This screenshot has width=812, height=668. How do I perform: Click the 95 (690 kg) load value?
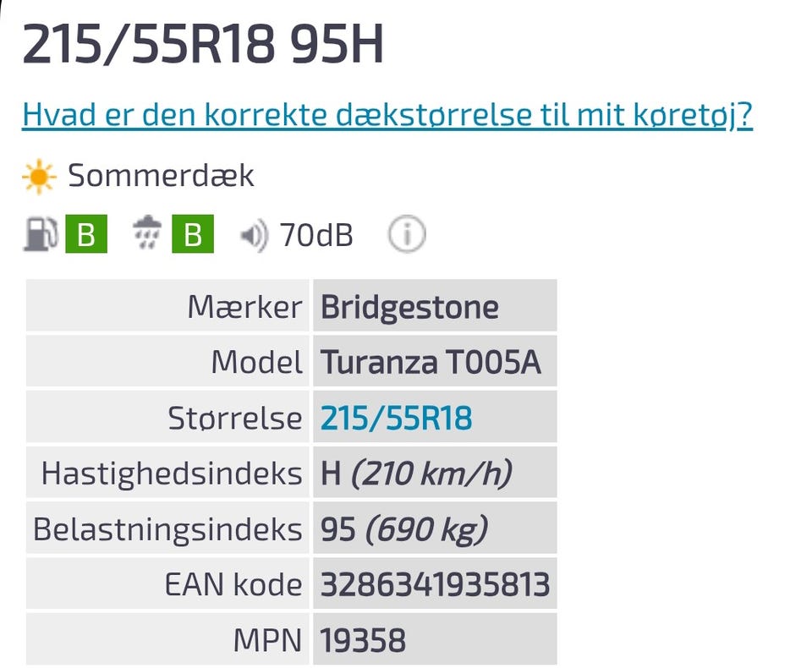coord(404,529)
